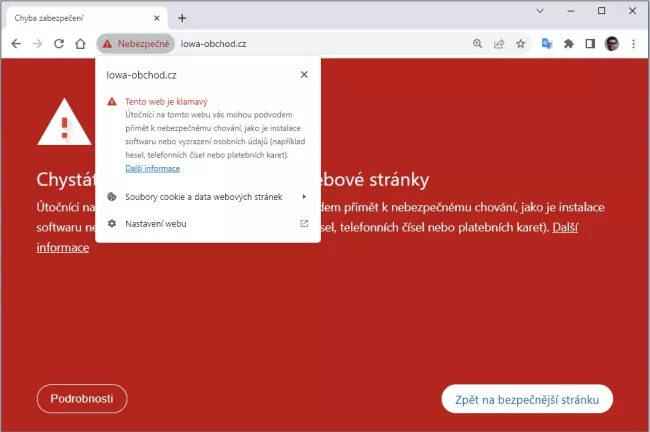Maximize the browser window
Screen dimensions: 650x432
pos(601,11)
